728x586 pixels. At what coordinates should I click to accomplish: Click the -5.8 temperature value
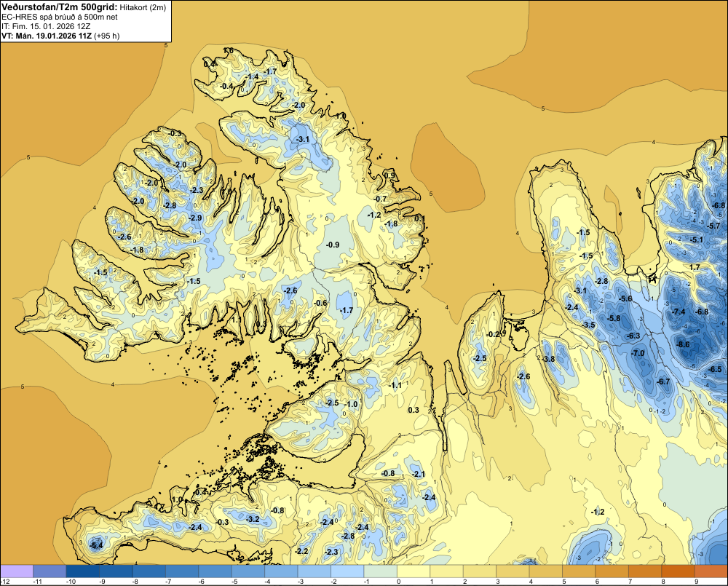613,318
